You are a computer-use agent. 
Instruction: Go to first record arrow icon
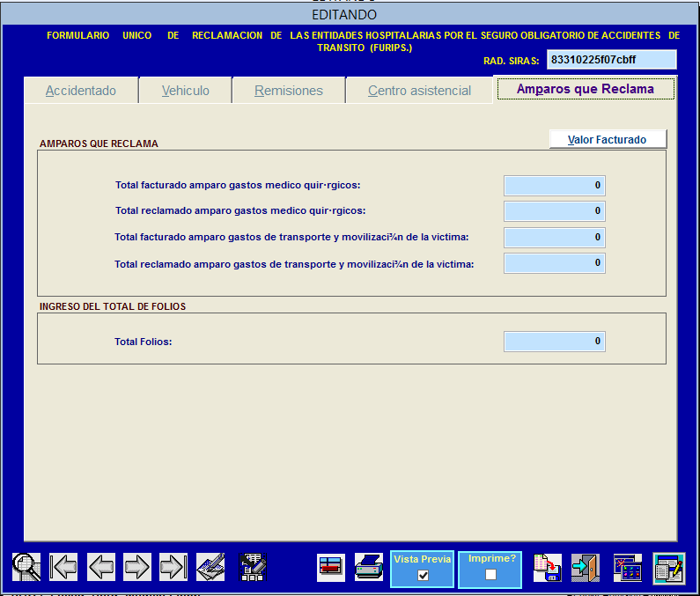[63, 567]
